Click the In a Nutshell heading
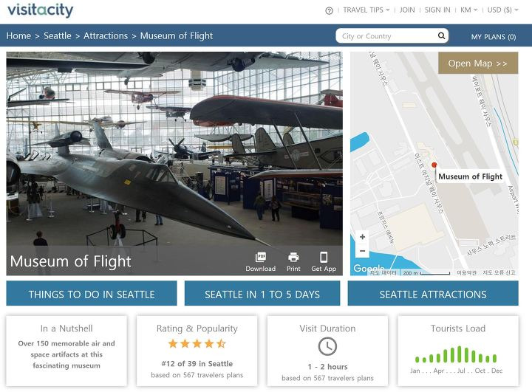The height and width of the screenshot is (392, 532). (x=66, y=329)
